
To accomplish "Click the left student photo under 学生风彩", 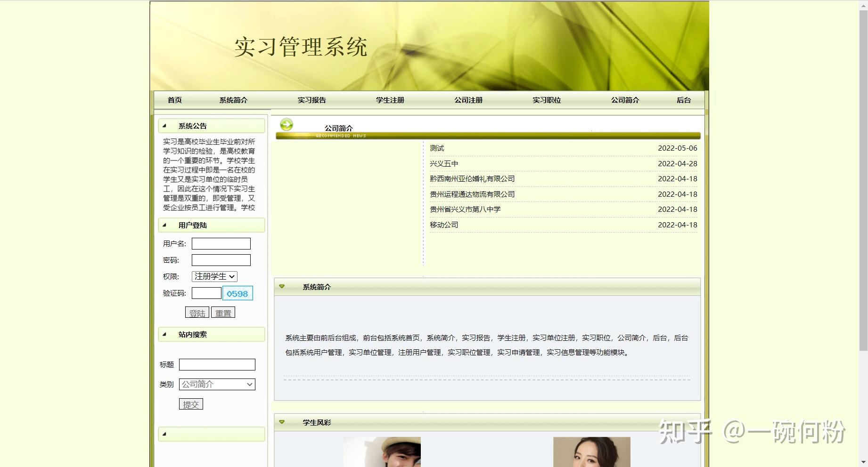I will [x=382, y=452].
